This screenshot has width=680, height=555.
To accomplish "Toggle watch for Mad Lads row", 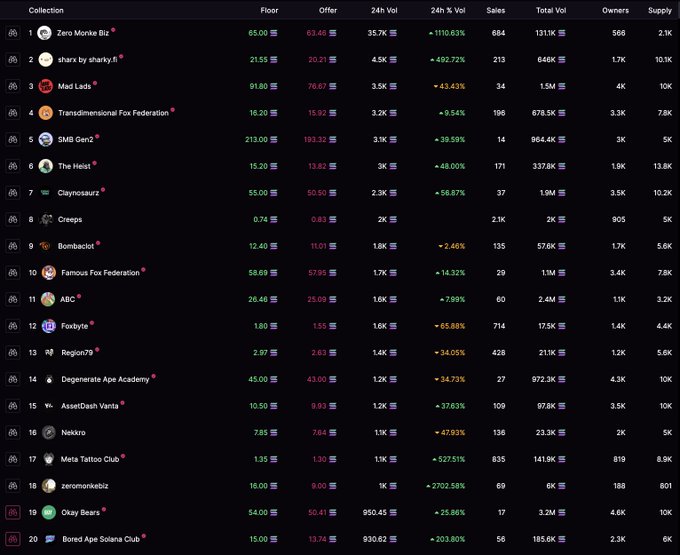I will [13, 86].
